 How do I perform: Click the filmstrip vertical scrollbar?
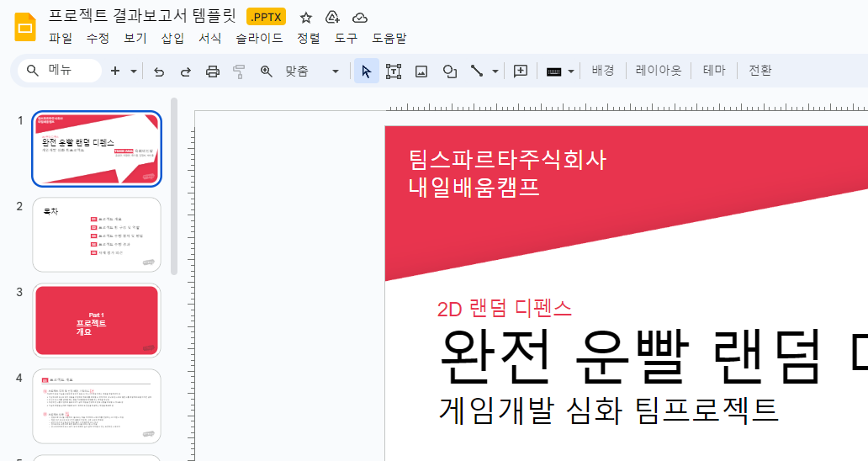174,187
